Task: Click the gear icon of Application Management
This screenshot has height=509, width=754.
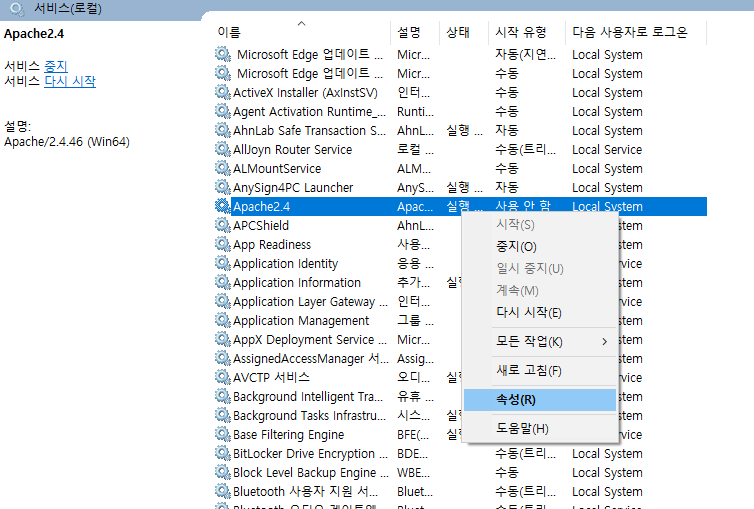Action: pos(223,320)
